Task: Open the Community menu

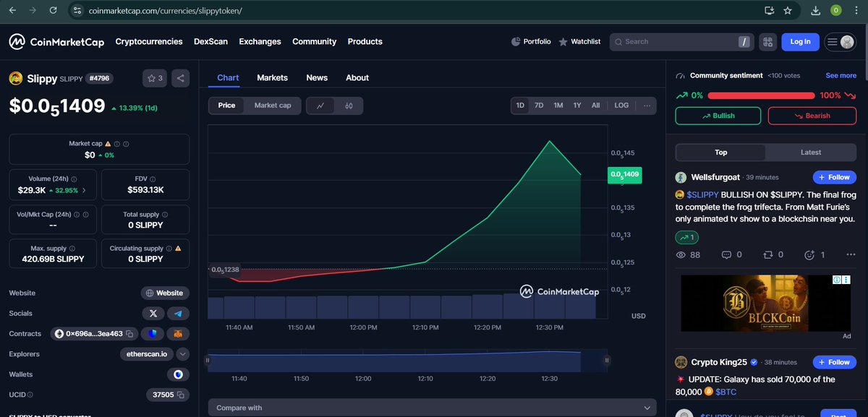Action: [314, 42]
